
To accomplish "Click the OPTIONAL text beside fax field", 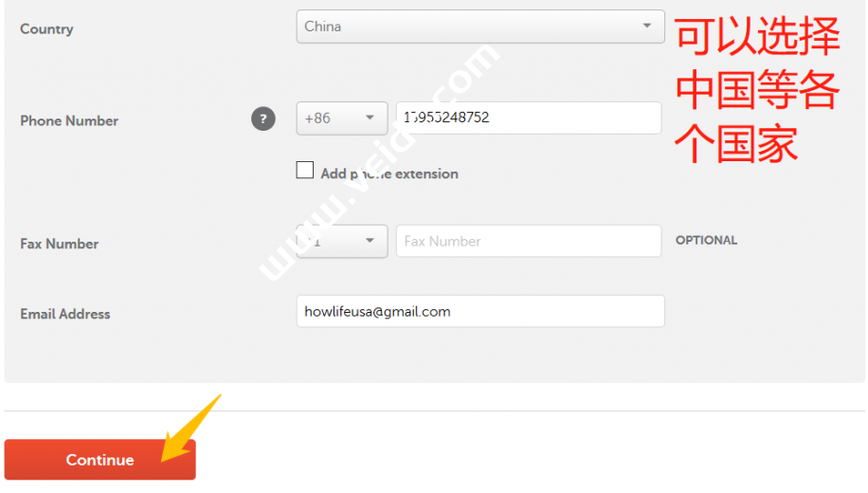I will click(x=706, y=241).
